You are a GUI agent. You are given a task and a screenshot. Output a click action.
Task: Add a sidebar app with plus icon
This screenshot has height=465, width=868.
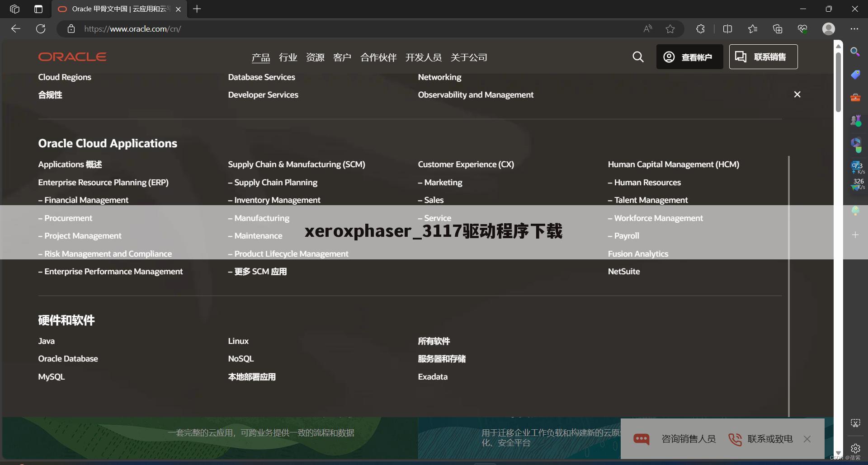pos(855,235)
